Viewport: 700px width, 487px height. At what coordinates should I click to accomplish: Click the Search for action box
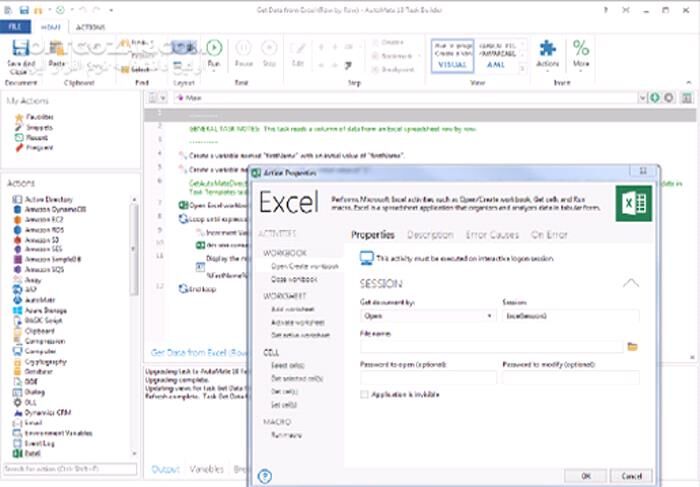pyautogui.click(x=65, y=468)
